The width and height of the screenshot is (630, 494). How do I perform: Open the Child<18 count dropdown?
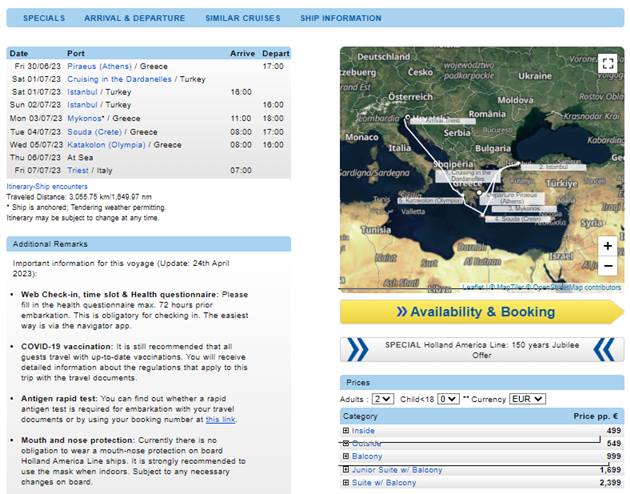click(x=448, y=399)
